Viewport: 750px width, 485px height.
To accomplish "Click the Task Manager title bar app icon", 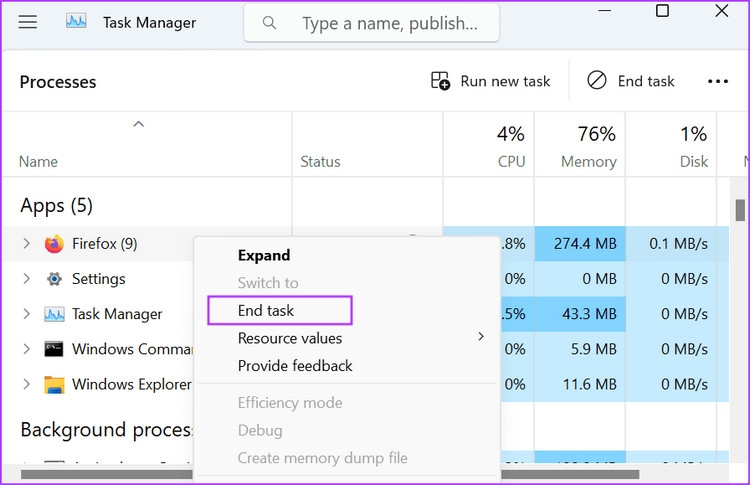I will click(x=76, y=21).
